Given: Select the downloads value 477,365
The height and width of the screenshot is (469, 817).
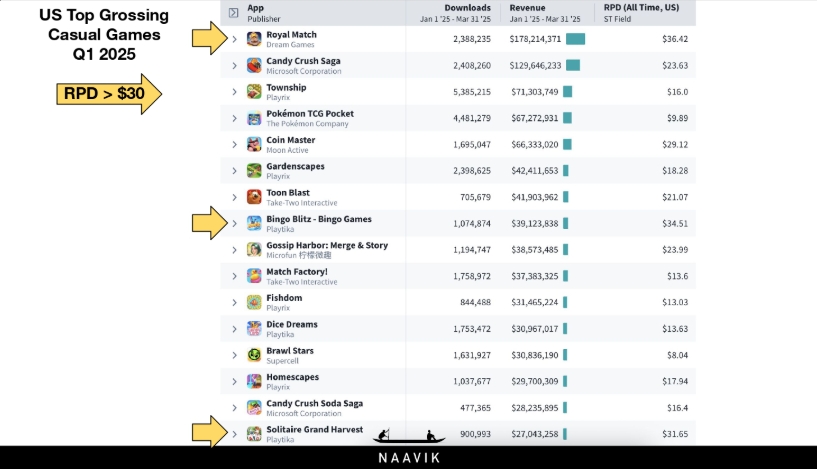Looking at the screenshot, I should coord(475,408).
